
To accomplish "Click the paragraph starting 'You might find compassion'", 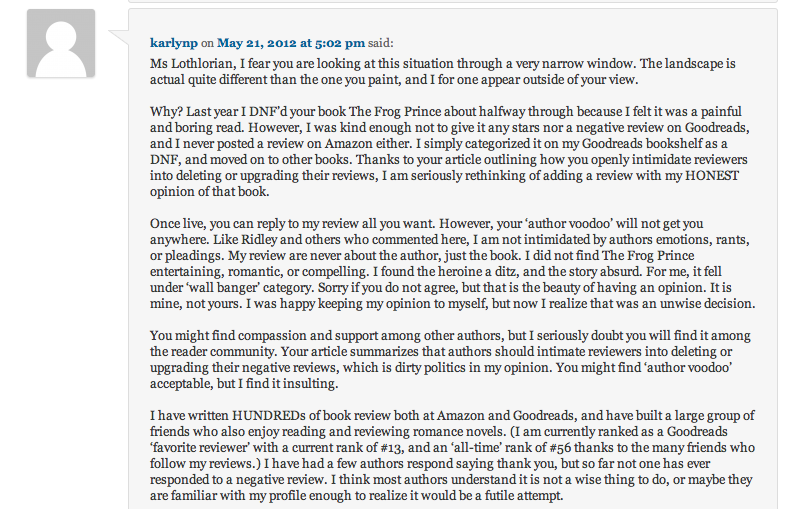I will [450, 359].
